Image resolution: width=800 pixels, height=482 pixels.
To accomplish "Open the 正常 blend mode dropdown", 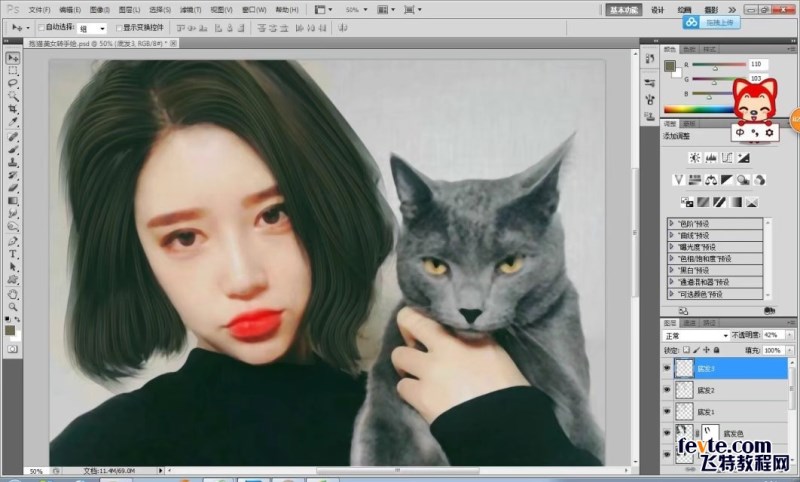I will pos(696,336).
